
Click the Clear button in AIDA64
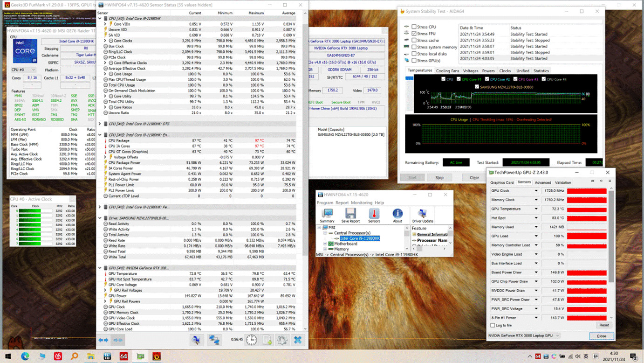[x=474, y=177]
